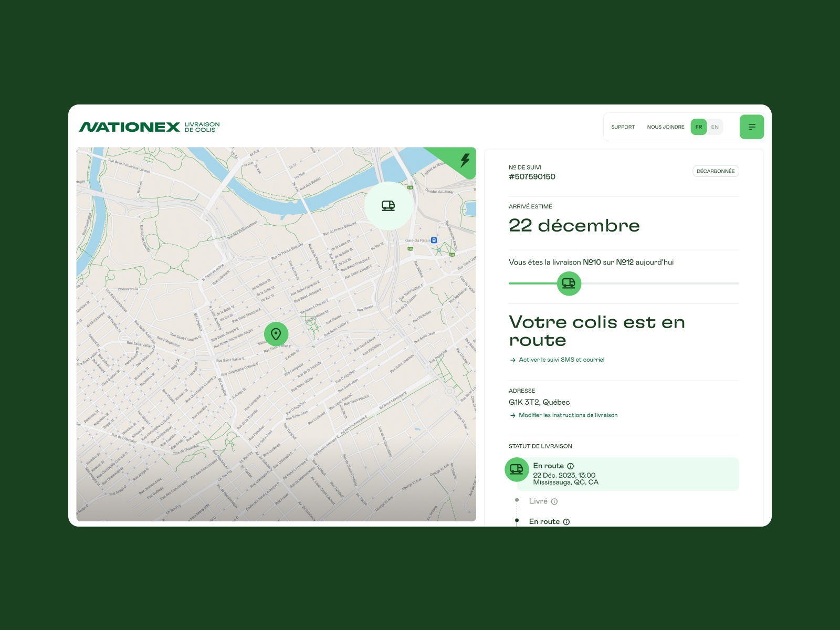Open info tooltip next to Livré
The width and height of the screenshot is (840, 630).
click(555, 501)
